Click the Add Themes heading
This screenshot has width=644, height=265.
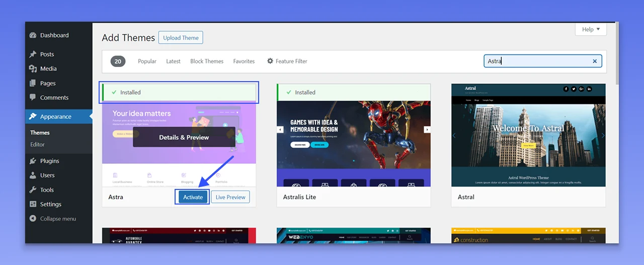[128, 38]
